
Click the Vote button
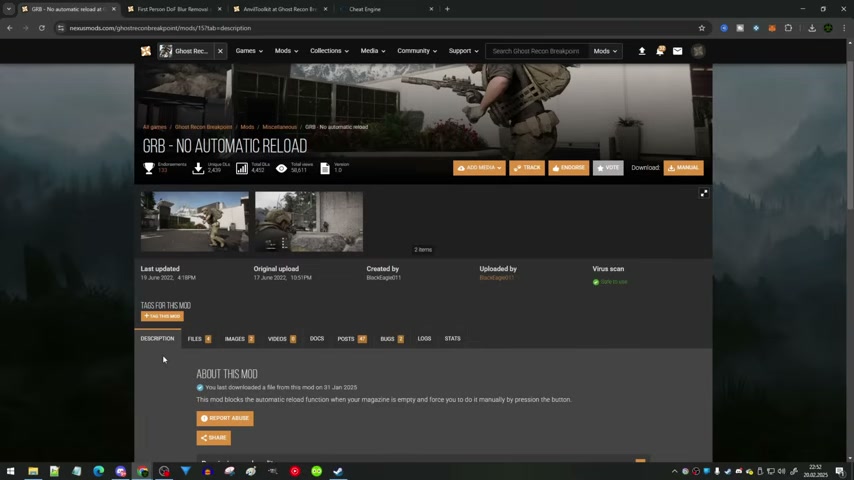(x=608, y=168)
